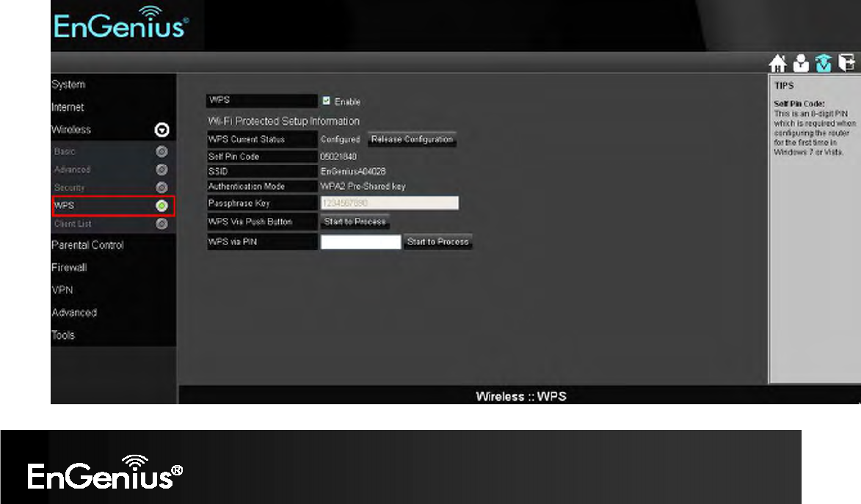
Task: Open the VPN menu
Action: pyautogui.click(x=62, y=290)
